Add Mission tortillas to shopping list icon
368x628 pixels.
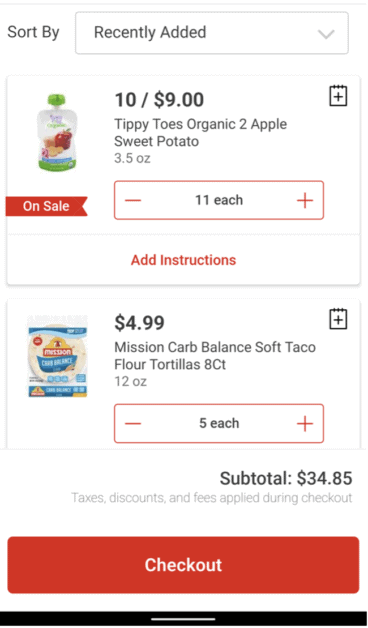pyautogui.click(x=338, y=319)
